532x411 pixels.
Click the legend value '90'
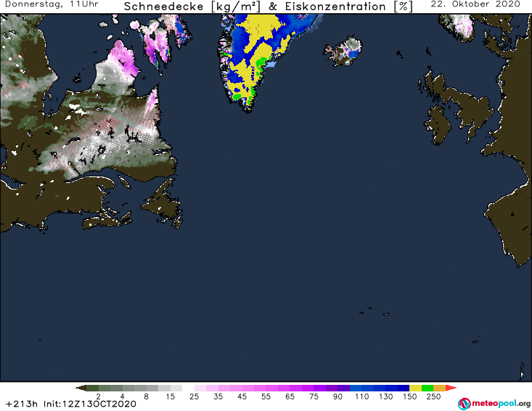[337, 396]
